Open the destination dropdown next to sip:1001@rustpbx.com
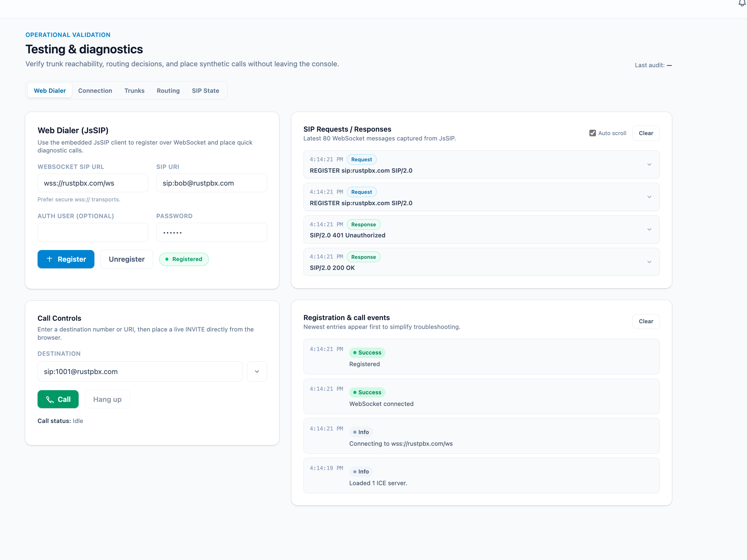 (x=257, y=371)
